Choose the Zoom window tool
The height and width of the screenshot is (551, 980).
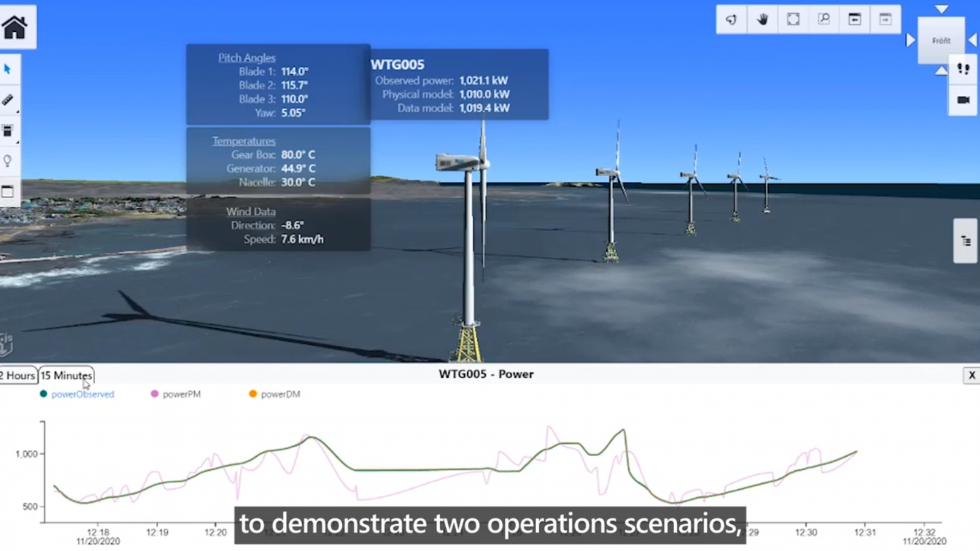(824, 20)
